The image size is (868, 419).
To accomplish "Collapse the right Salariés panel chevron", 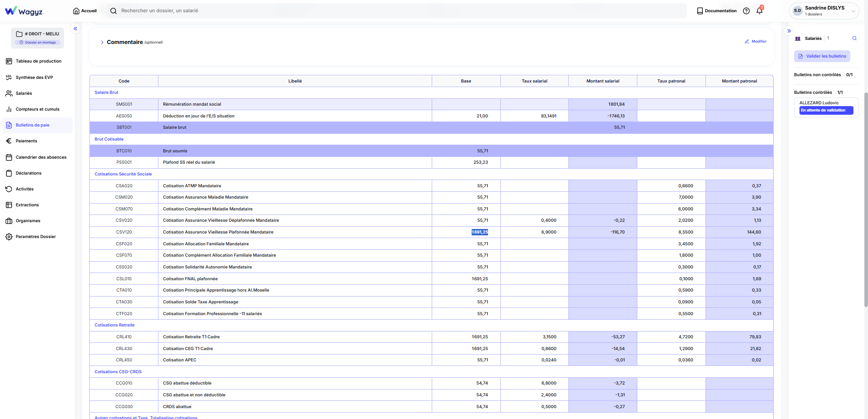I will coord(789,31).
